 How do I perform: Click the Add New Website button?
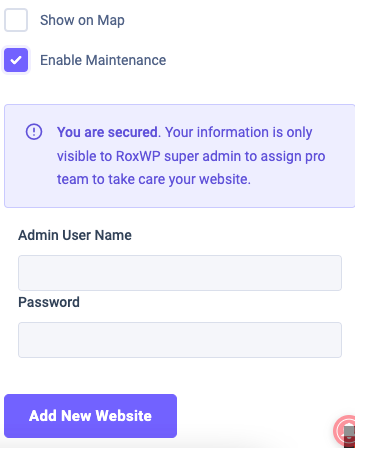pyautogui.click(x=90, y=416)
